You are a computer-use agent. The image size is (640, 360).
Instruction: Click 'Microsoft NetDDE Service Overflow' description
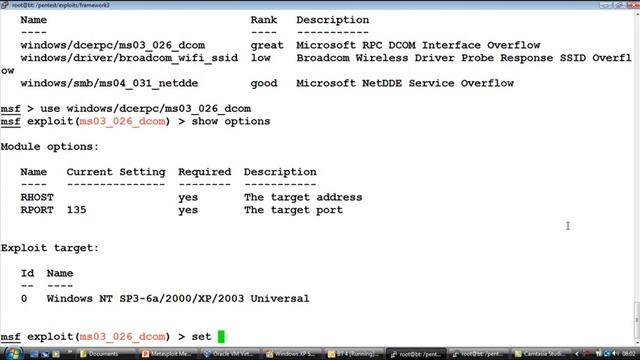405,83
